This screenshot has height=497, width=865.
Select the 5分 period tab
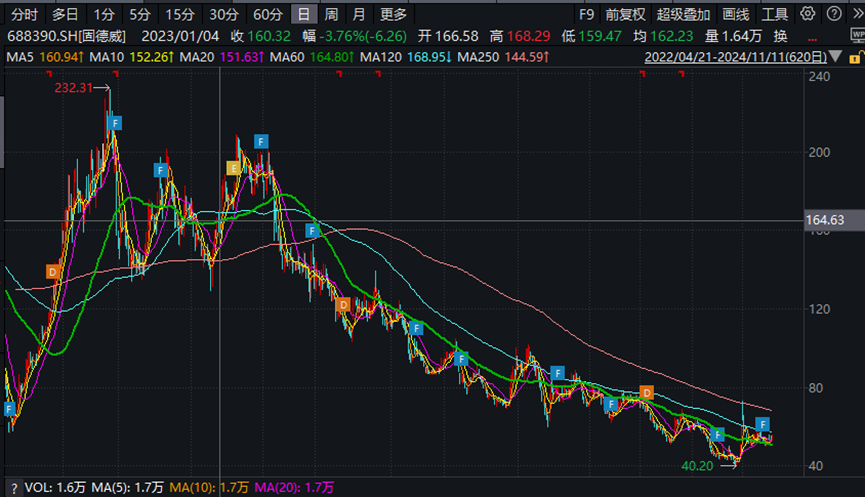(140, 14)
